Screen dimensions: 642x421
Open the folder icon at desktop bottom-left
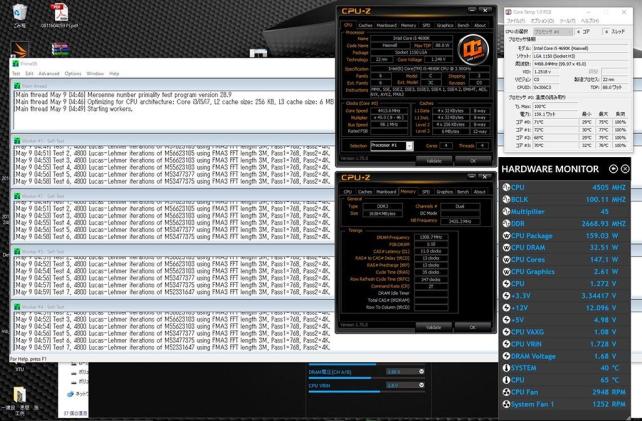20,395
